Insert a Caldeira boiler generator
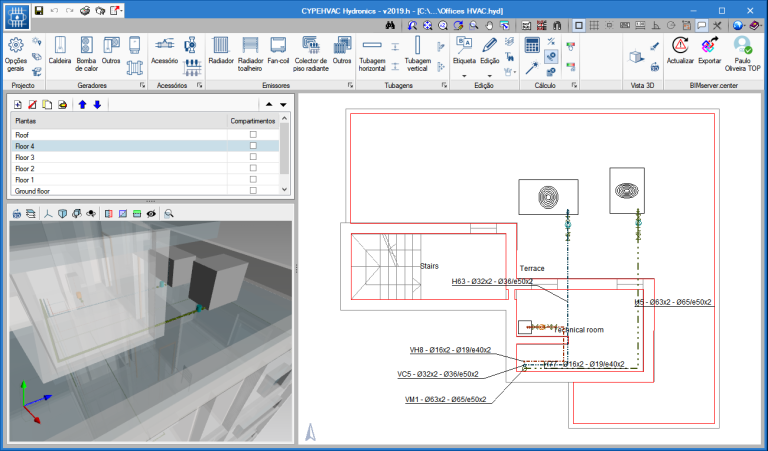The image size is (768, 451). click(x=60, y=50)
